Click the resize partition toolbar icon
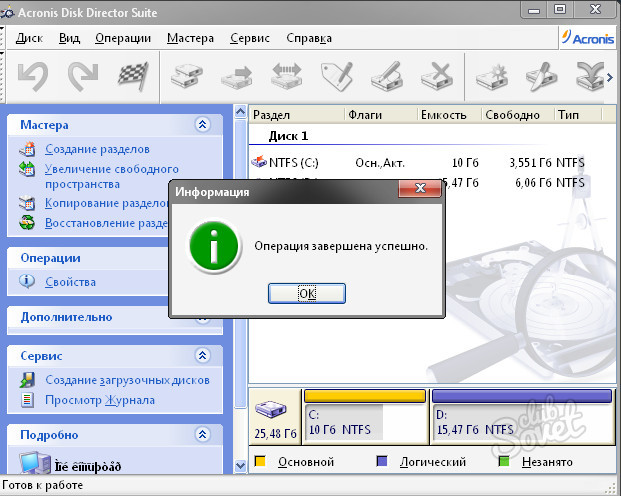Screen dimensions: 621x496 287,76
